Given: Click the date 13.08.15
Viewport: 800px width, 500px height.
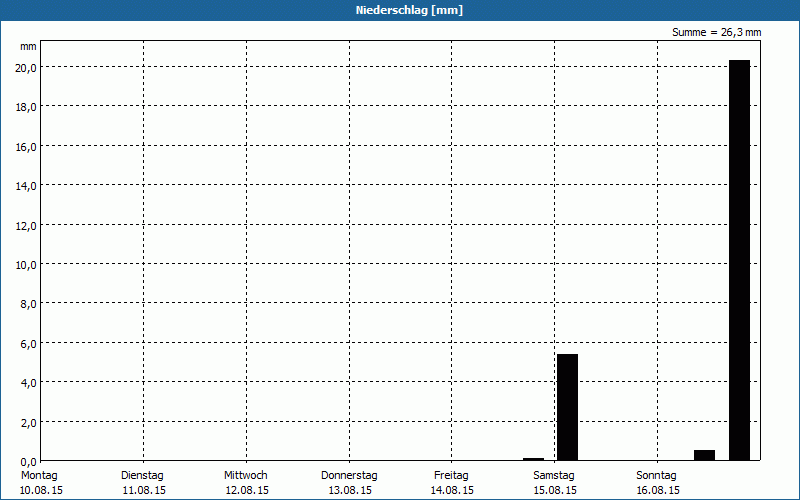Looking at the screenshot, I should click(x=350, y=491).
